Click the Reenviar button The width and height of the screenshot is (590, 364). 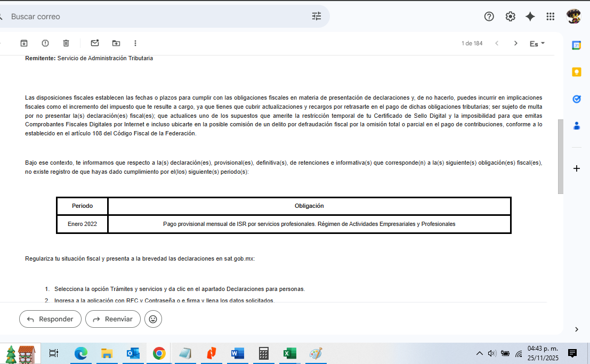tap(112, 319)
